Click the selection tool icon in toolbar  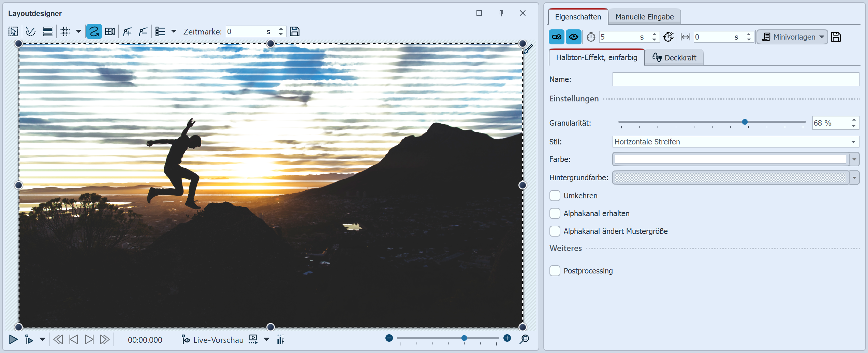13,32
